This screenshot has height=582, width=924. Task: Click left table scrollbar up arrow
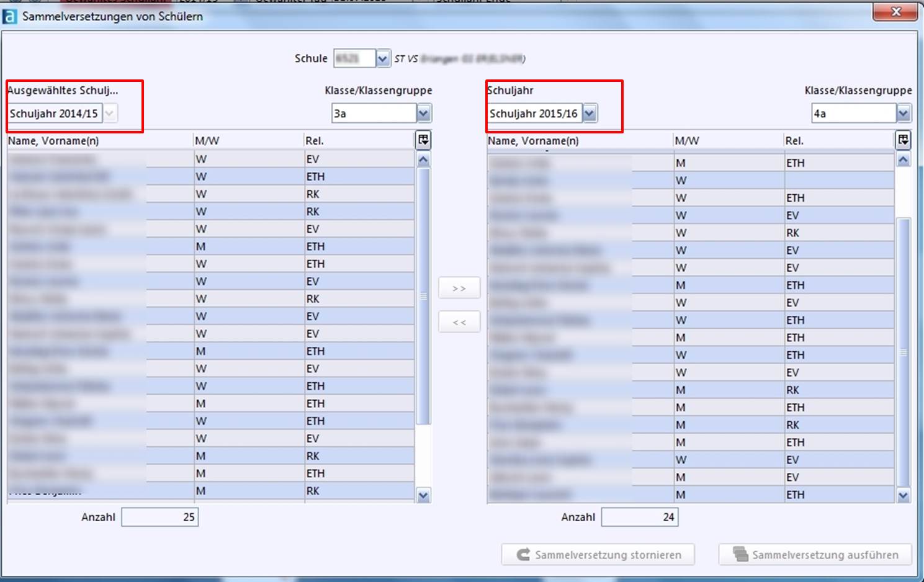click(423, 159)
